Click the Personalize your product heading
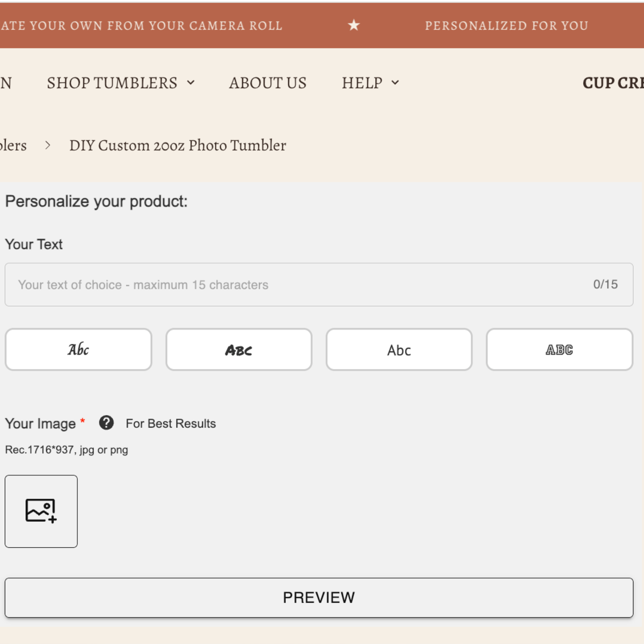The height and width of the screenshot is (644, 644). 96,201
